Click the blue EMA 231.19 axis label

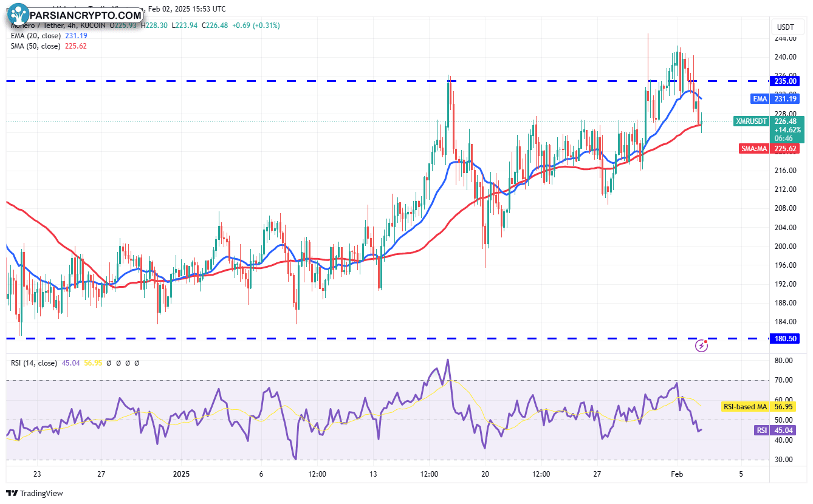pyautogui.click(x=774, y=98)
